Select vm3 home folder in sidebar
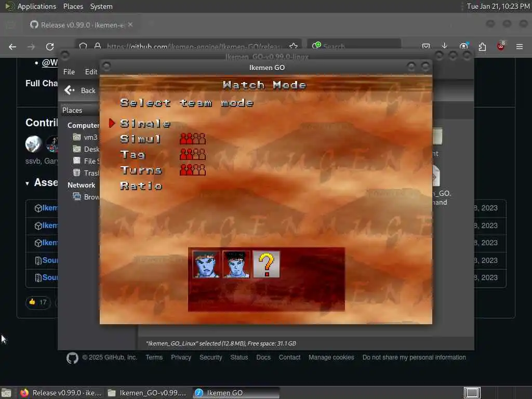 coord(85,137)
